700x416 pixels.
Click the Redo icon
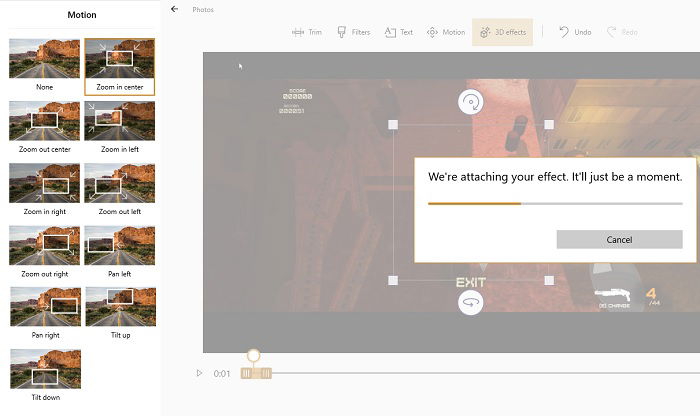pyautogui.click(x=612, y=32)
